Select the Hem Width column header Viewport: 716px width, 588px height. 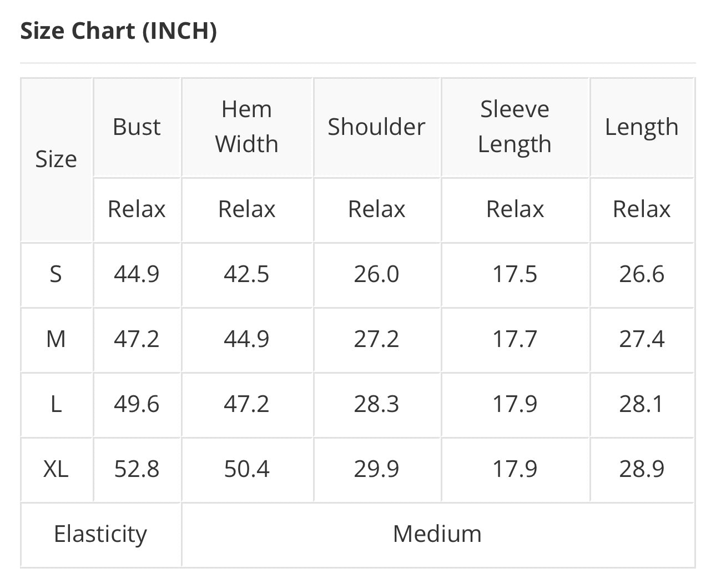coord(246,127)
